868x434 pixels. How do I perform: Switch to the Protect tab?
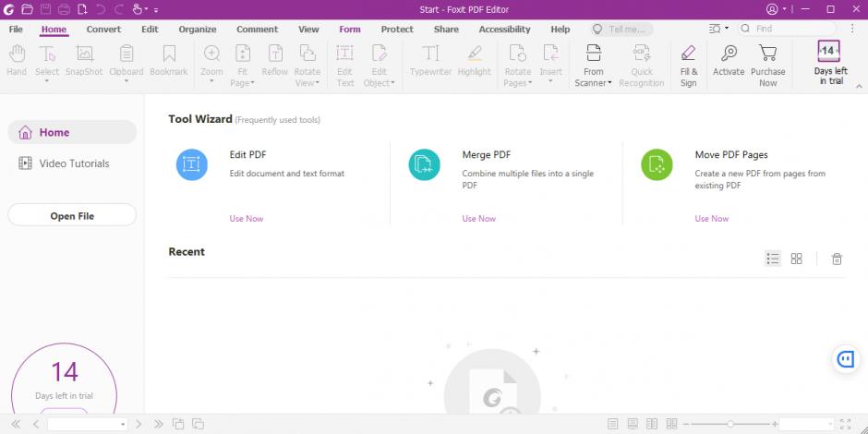click(x=397, y=30)
